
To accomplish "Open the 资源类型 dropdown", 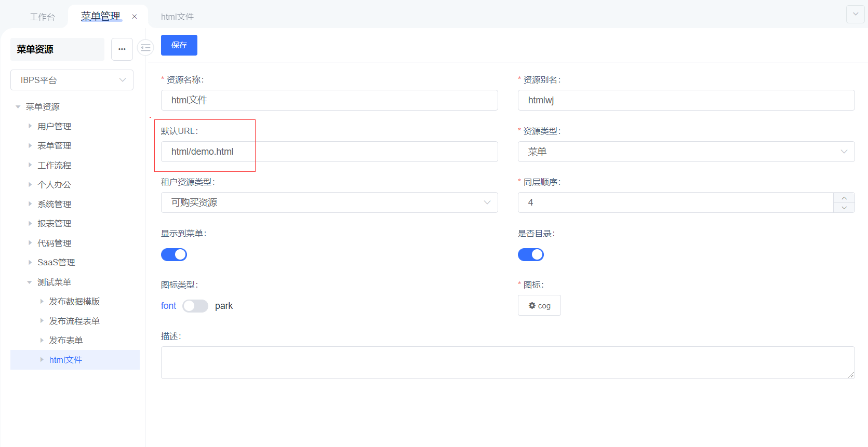I will tap(686, 152).
